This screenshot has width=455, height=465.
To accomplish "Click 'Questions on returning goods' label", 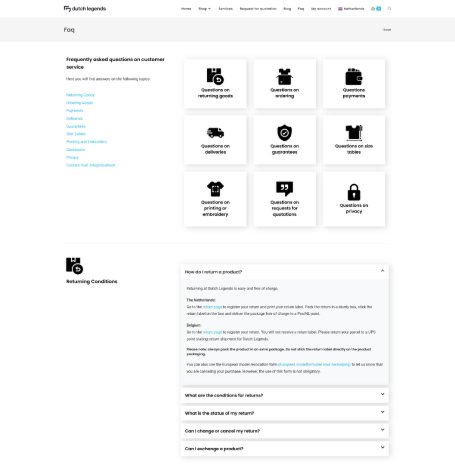I will point(215,93).
